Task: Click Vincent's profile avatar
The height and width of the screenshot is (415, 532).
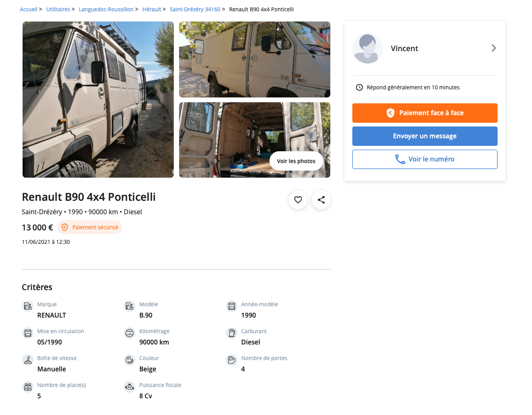Action: tap(367, 48)
